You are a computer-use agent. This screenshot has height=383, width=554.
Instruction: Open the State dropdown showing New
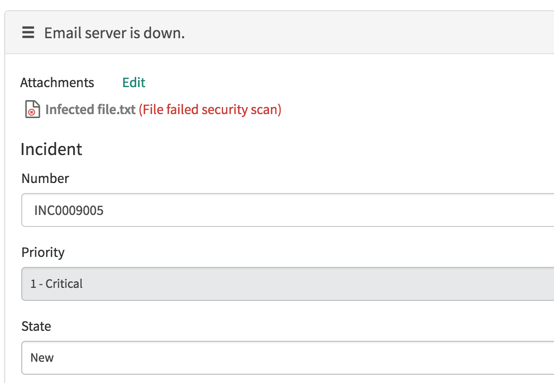[x=287, y=358]
